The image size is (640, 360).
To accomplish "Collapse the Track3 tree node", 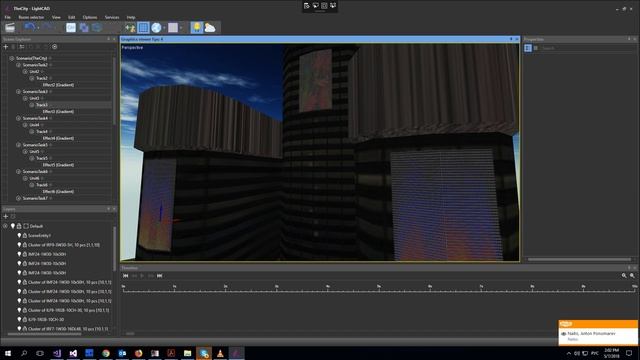I will (x=32, y=105).
